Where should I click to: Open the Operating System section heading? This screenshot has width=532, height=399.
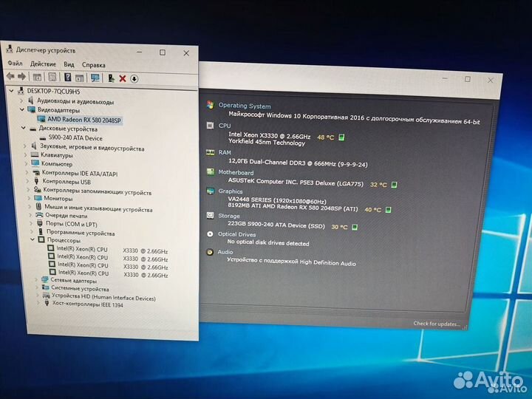(244, 106)
